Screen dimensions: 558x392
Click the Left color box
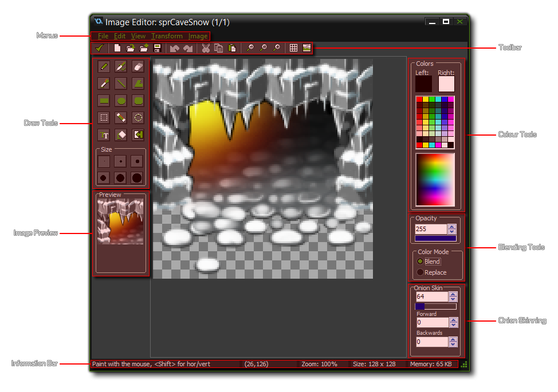pos(423,84)
